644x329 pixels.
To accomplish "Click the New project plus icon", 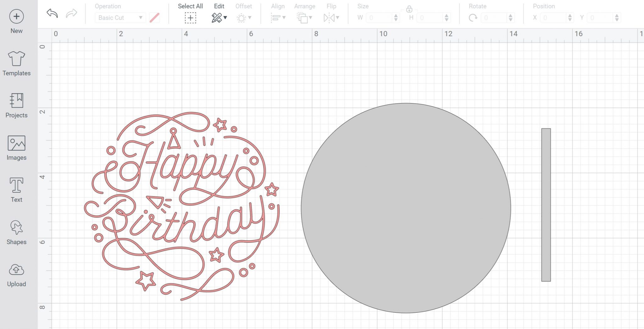I will tap(16, 16).
